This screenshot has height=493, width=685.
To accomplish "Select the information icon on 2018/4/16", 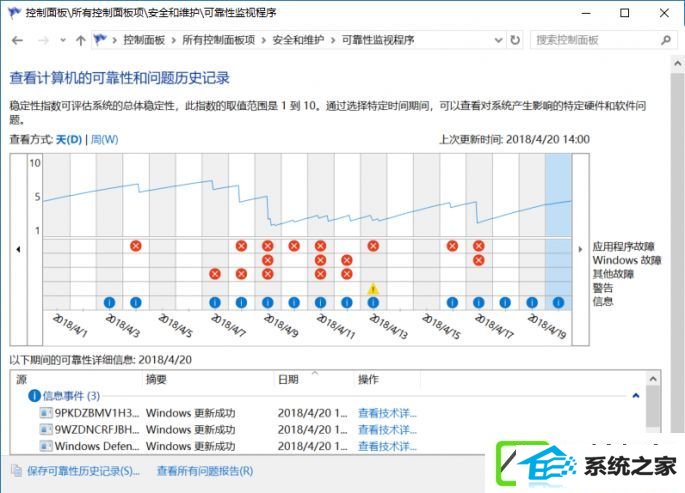I will point(453,302).
